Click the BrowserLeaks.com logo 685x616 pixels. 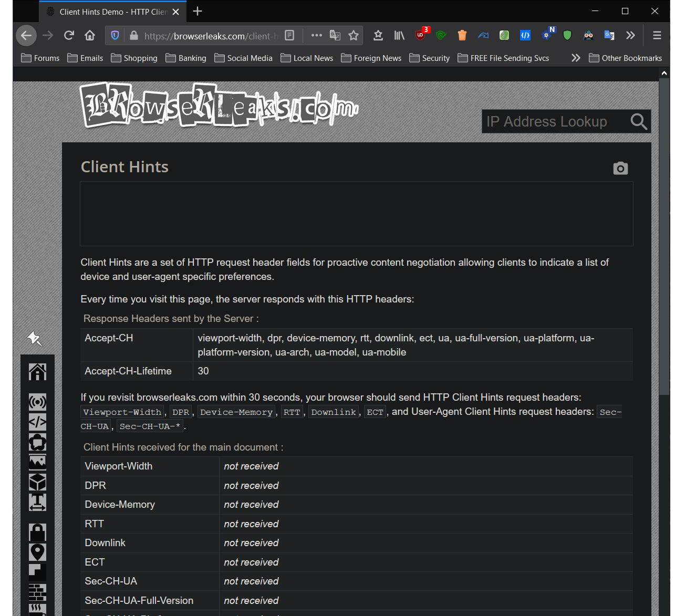click(219, 105)
